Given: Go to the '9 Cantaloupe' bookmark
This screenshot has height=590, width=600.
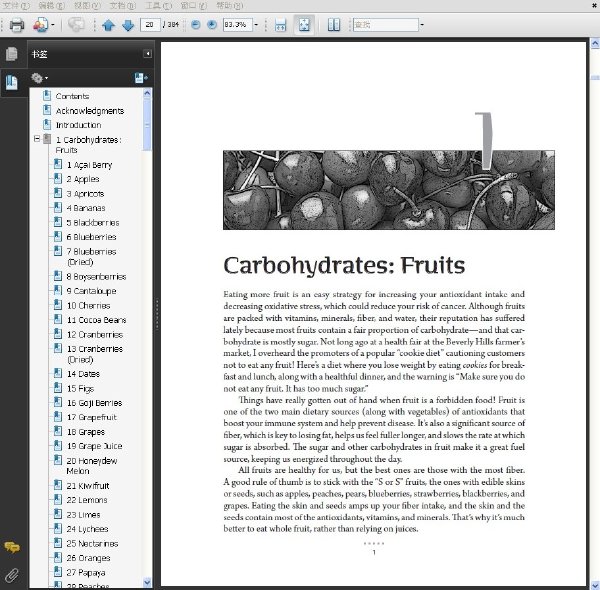Looking at the screenshot, I should pyautogui.click(x=91, y=291).
